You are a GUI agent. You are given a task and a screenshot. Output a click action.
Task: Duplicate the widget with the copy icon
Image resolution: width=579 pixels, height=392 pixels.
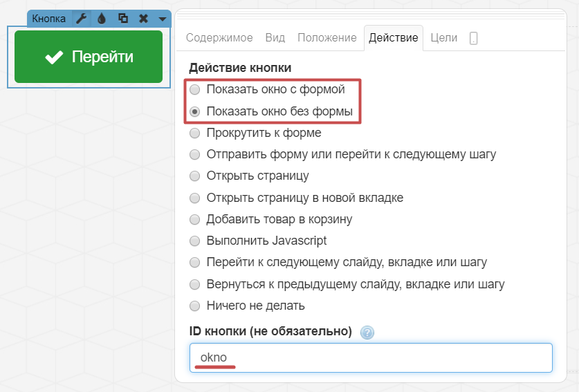point(122,19)
